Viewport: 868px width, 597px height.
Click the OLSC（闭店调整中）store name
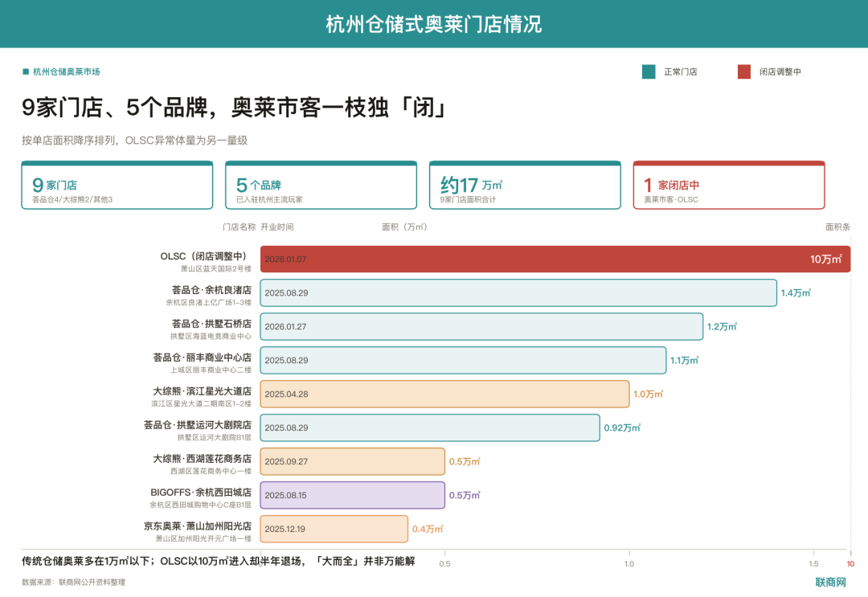click(x=203, y=256)
